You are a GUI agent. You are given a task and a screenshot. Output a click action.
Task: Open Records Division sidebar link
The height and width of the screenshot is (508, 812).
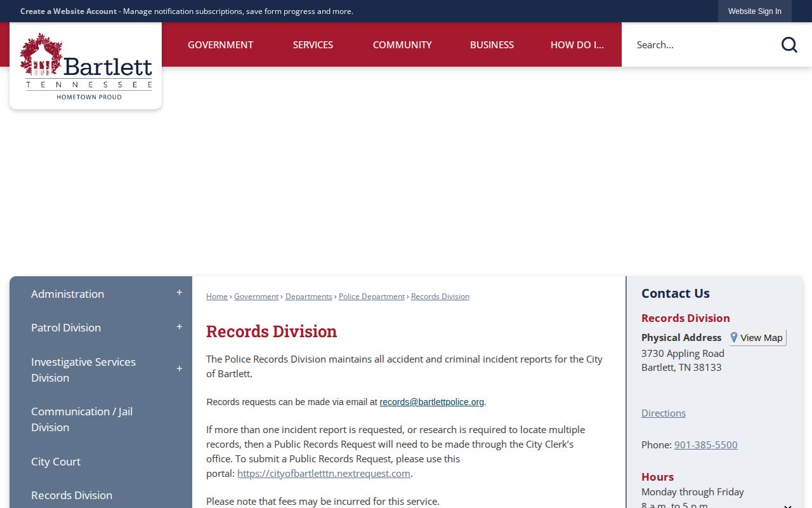coord(72,495)
